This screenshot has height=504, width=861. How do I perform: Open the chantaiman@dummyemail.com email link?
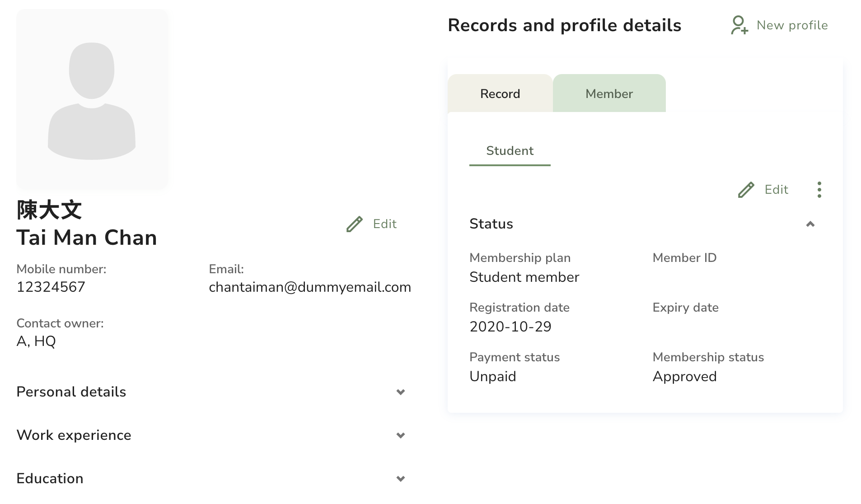click(310, 287)
